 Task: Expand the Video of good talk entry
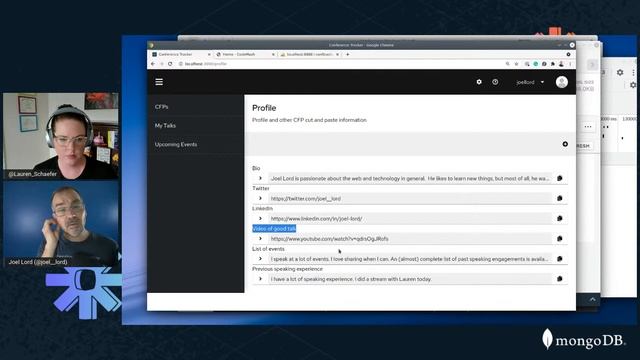click(260, 238)
